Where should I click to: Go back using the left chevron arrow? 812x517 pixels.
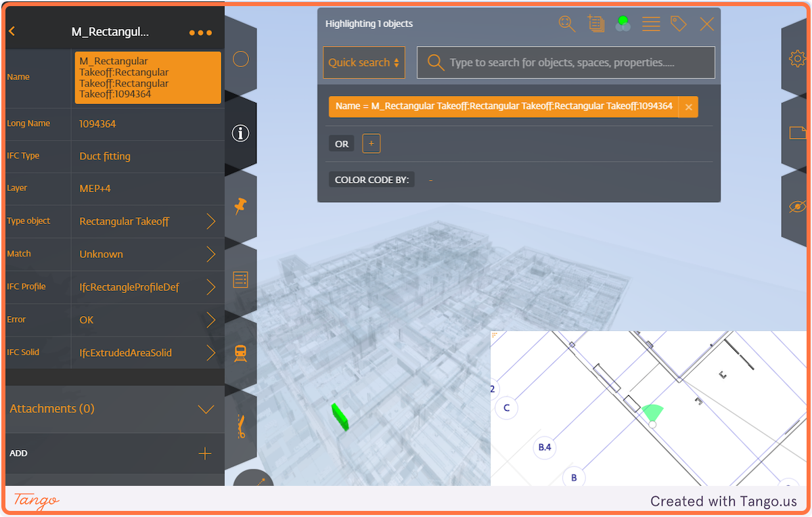point(12,32)
